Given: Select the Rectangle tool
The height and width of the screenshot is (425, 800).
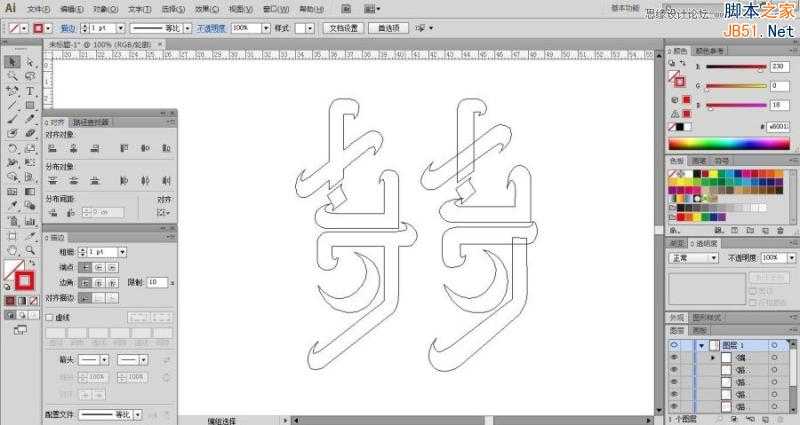Looking at the screenshot, I should coord(30,105).
